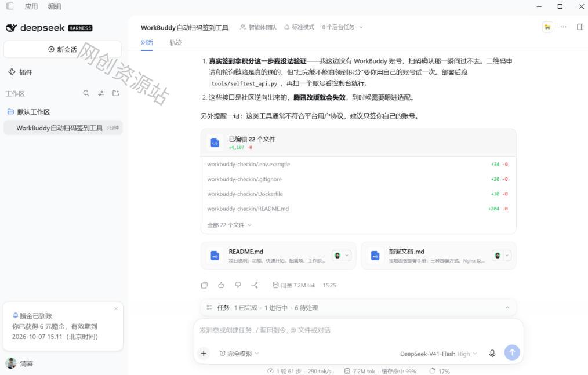The width and height of the screenshot is (588, 375).
Task: Expand dropdown arrow on 部署文档.md card
Action: coord(507,256)
